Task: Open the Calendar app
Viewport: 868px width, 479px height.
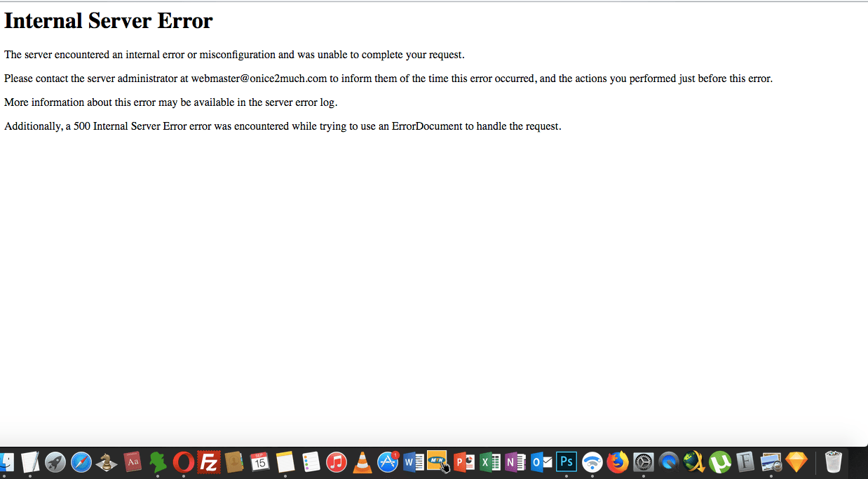Action: (x=259, y=462)
